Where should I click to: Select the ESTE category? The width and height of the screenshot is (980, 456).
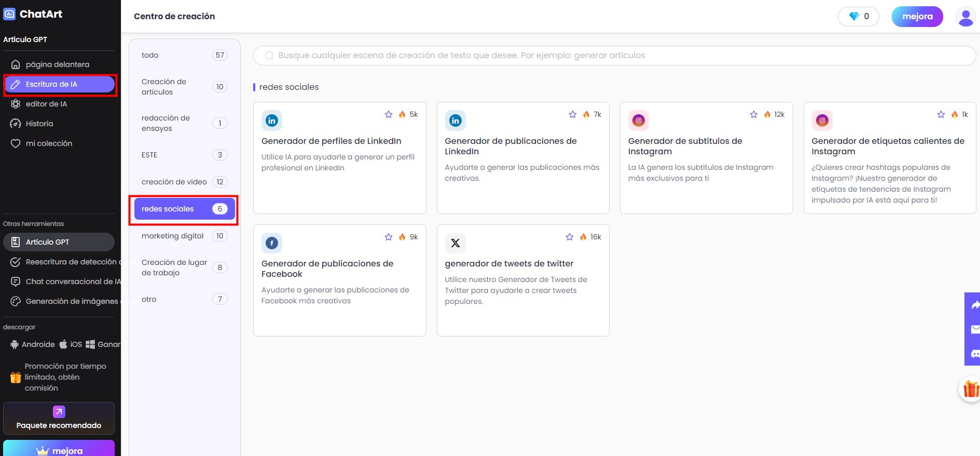pyautogui.click(x=184, y=155)
